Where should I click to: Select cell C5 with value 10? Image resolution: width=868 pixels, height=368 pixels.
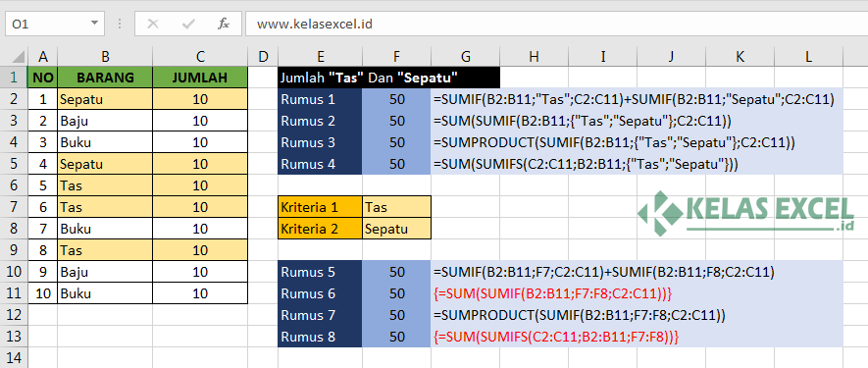pyautogui.click(x=200, y=164)
